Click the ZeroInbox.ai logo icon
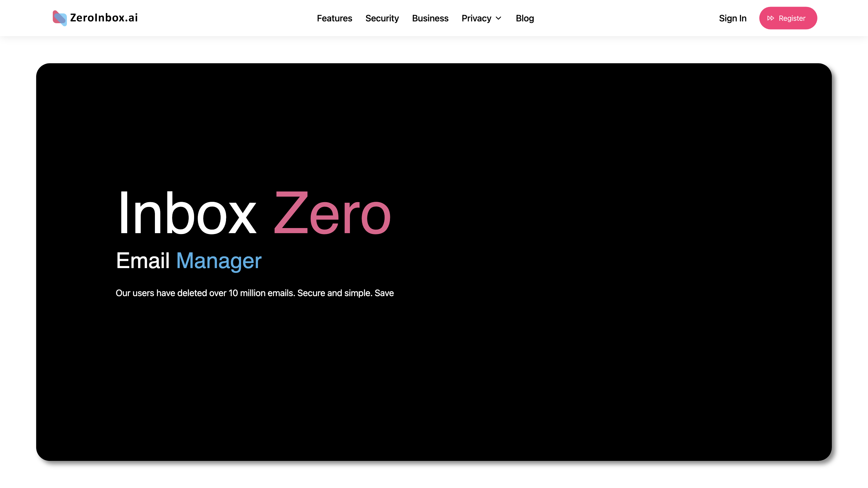868x488 pixels. pyautogui.click(x=60, y=18)
